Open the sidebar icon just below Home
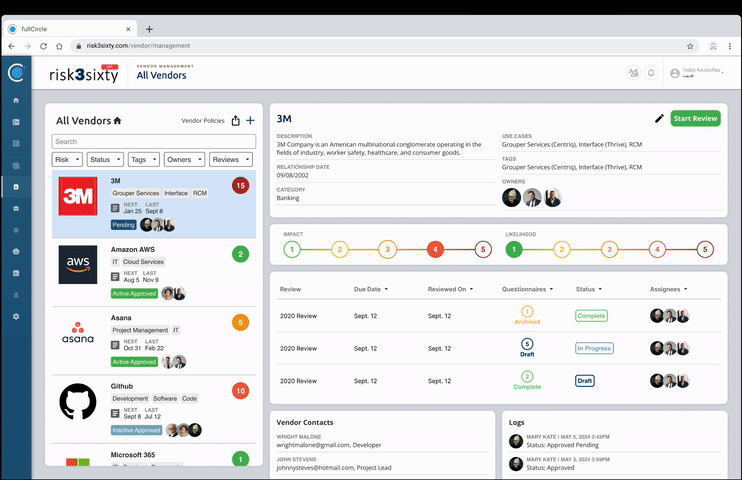 pyautogui.click(x=16, y=122)
